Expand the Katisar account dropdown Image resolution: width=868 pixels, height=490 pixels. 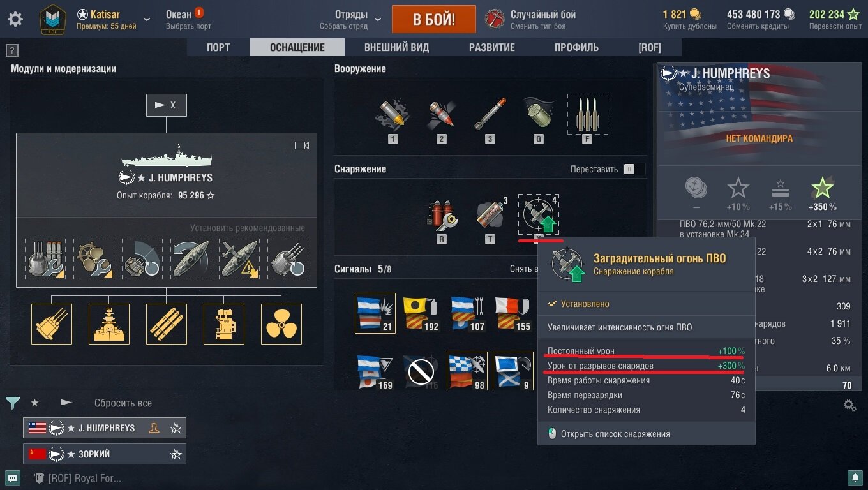pos(147,19)
